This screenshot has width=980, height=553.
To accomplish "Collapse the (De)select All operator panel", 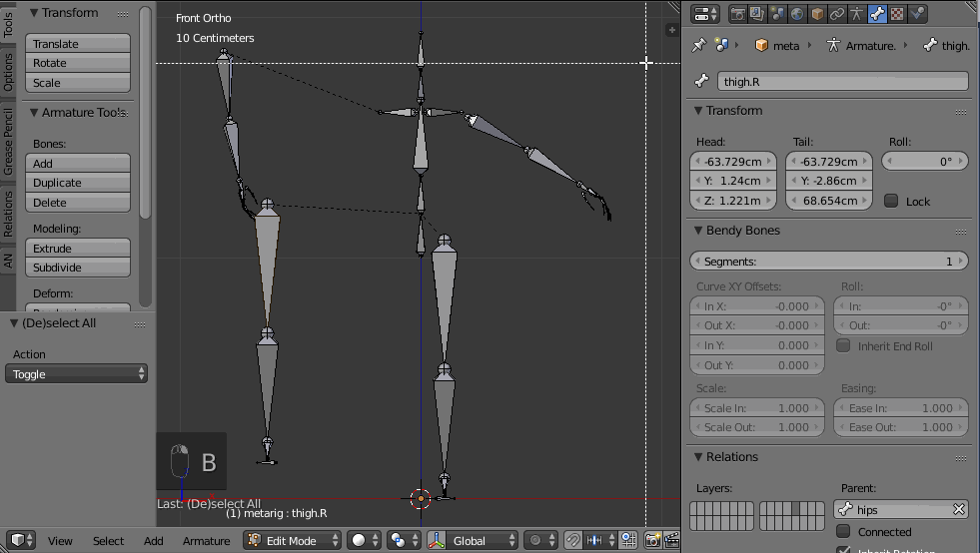I will coord(14,323).
